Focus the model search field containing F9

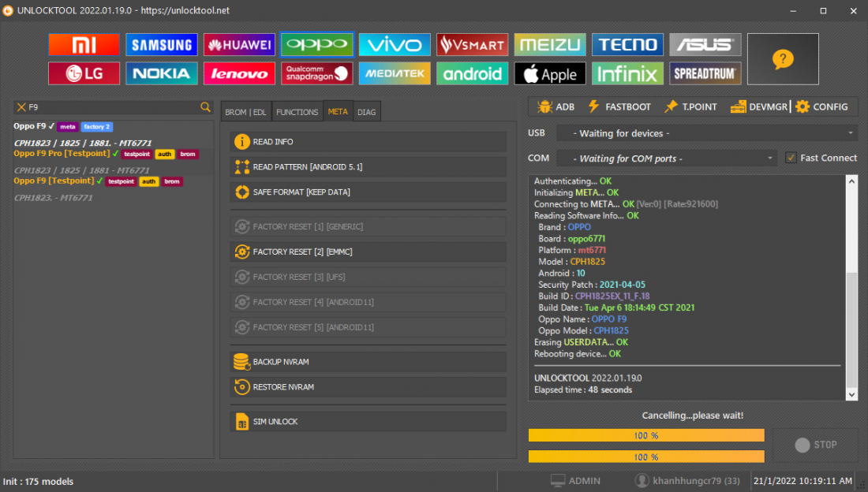click(114, 106)
